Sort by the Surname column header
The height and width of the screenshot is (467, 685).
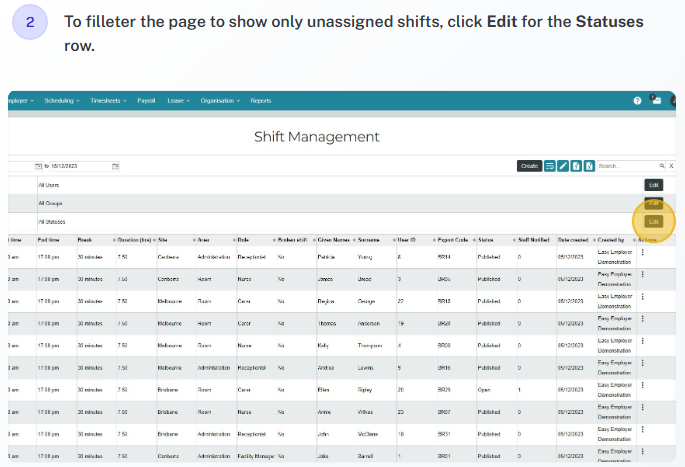[x=369, y=240]
